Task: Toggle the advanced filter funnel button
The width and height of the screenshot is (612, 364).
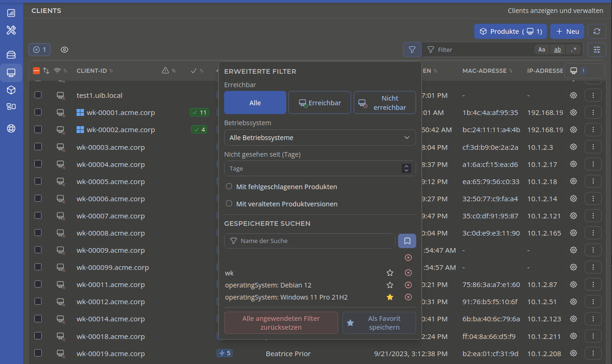Action: [412, 50]
